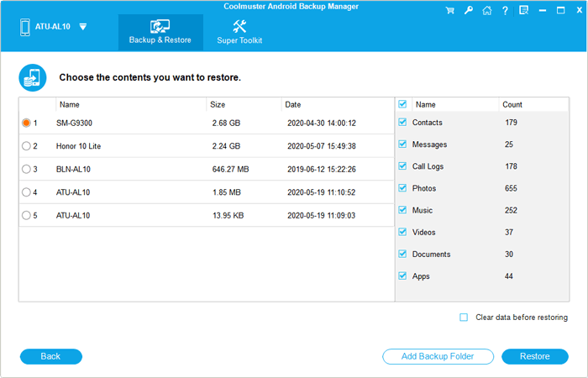588x378 pixels.
Task: Click the backup list Name column header
Action: tap(131, 105)
